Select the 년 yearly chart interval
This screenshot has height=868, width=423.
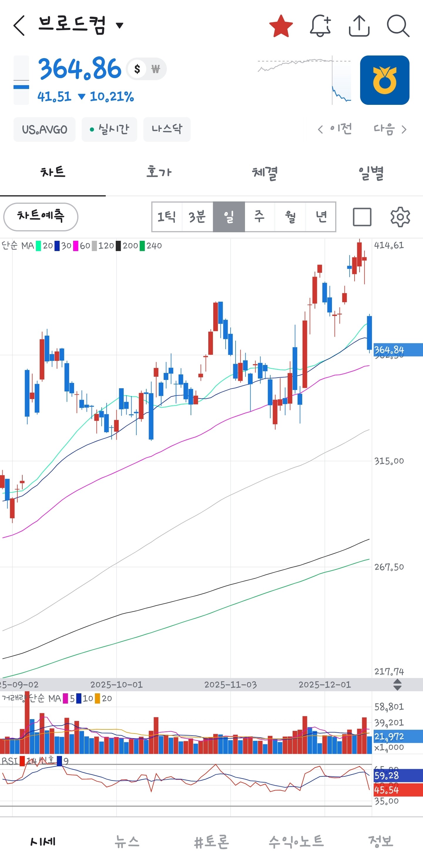tap(320, 217)
